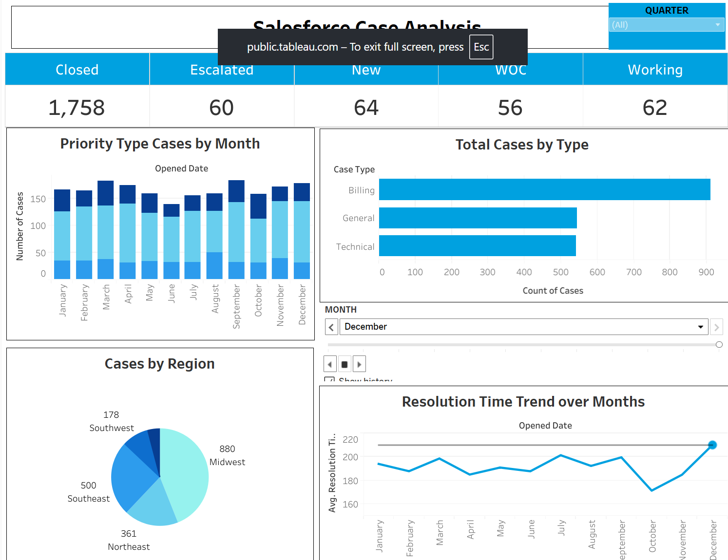Click the September stacked bar column
The image size is (728, 560).
coord(236,229)
